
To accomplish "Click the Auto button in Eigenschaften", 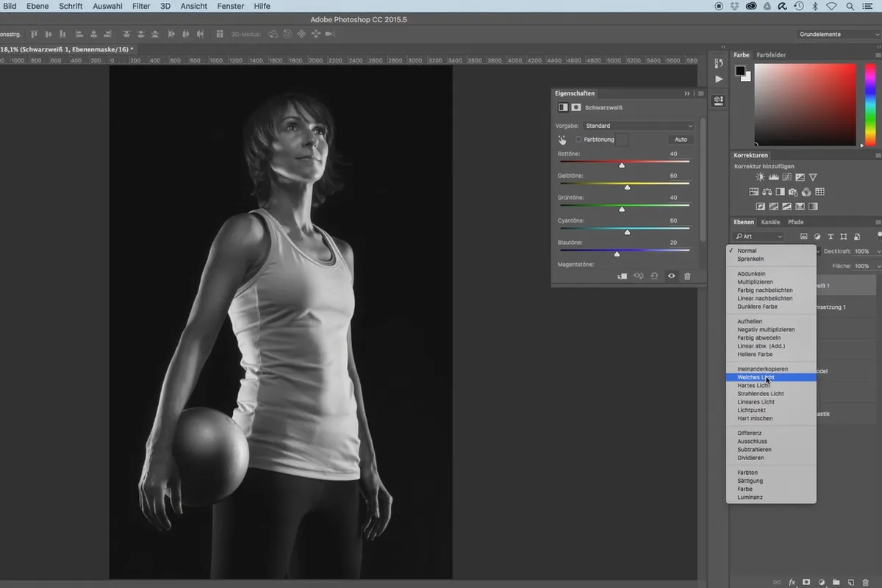I will pos(681,140).
